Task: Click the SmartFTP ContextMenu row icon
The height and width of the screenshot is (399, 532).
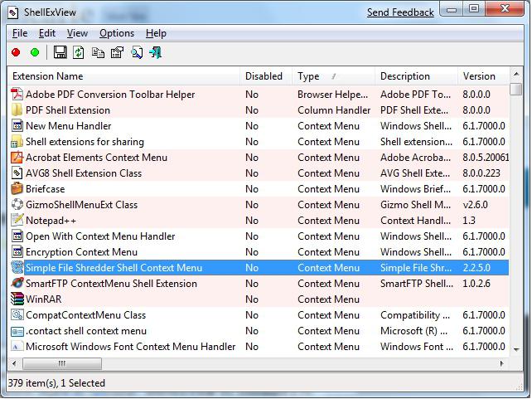Action: click(17, 284)
